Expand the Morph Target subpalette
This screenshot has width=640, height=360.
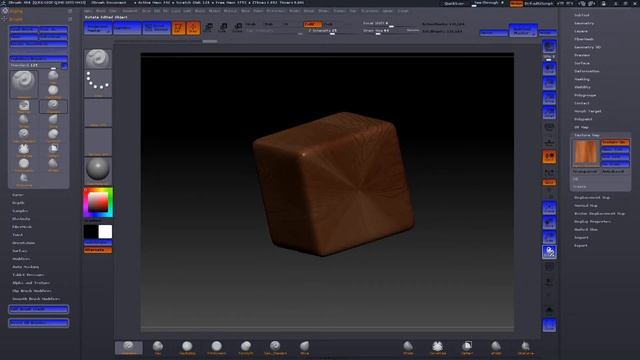(588, 111)
